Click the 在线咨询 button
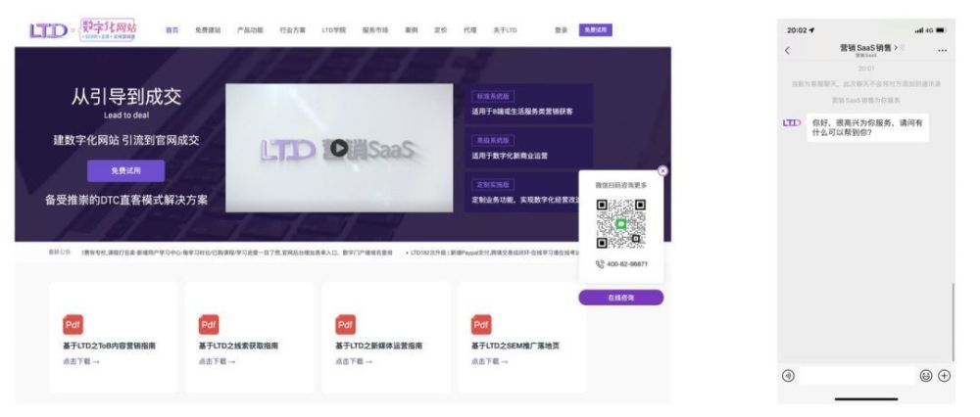 pos(620,298)
